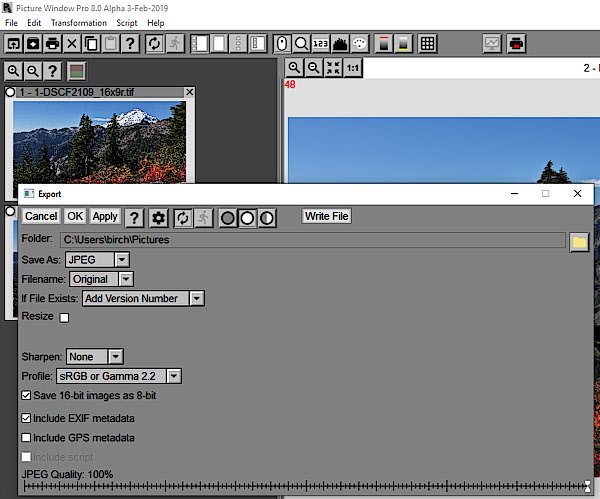Viewport: 600px width, 499px height.
Task: Open the Save As JPEG dropdown
Action: [122, 260]
